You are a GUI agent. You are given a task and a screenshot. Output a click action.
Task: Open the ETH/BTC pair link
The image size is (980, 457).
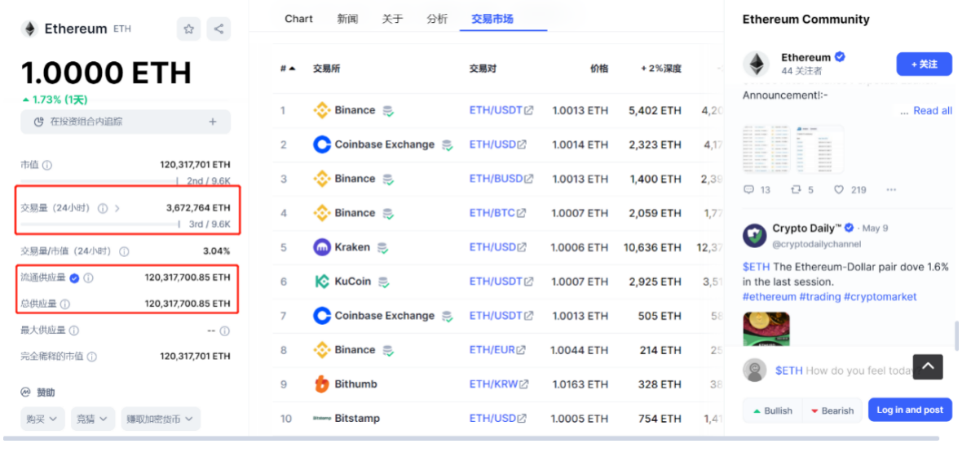pyautogui.click(x=497, y=213)
